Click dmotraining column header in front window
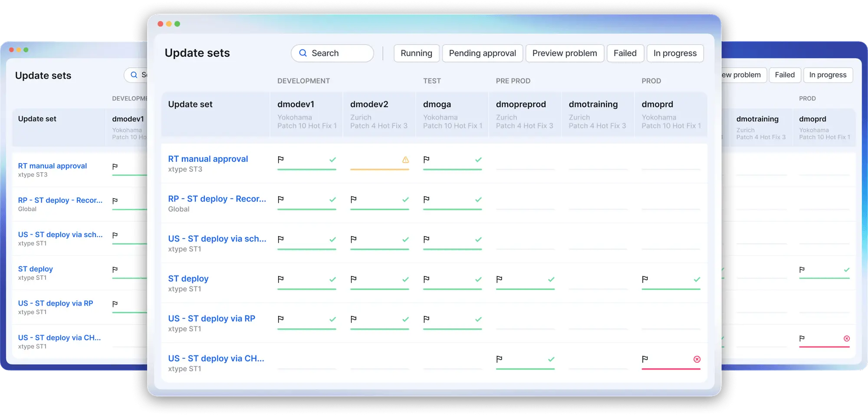The image size is (868, 416). click(x=598, y=115)
